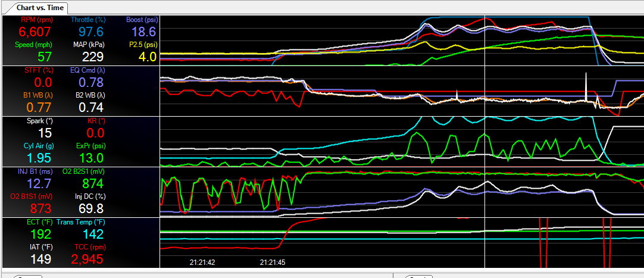Select the MAP kPa reading 229
This screenshot has width=644, height=278.
92,57
